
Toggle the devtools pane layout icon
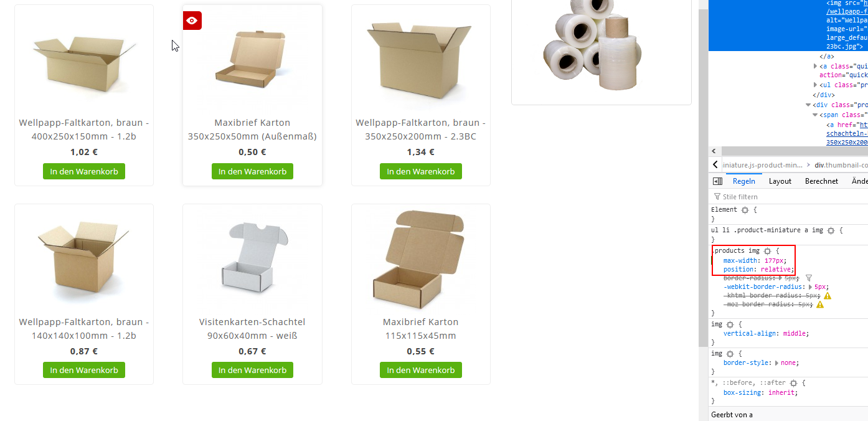(717, 181)
